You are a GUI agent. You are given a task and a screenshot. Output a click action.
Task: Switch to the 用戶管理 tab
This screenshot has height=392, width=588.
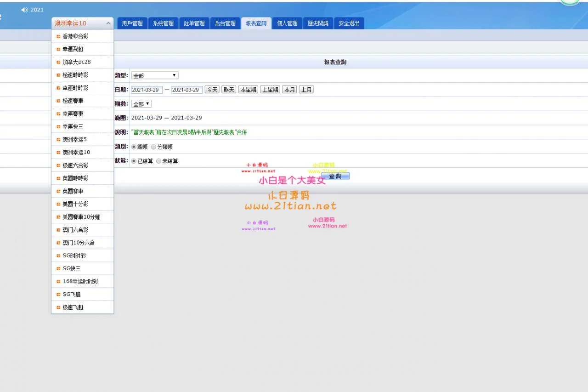tap(132, 23)
